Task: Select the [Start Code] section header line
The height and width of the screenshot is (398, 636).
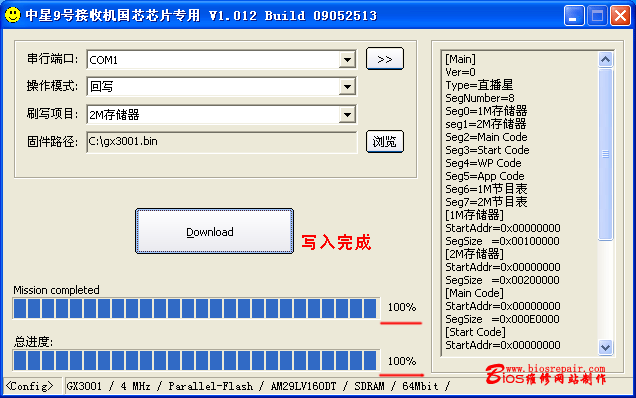Action: pos(475,332)
